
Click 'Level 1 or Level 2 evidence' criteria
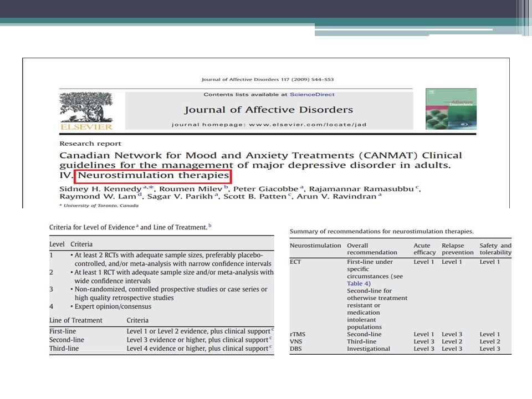198,331
